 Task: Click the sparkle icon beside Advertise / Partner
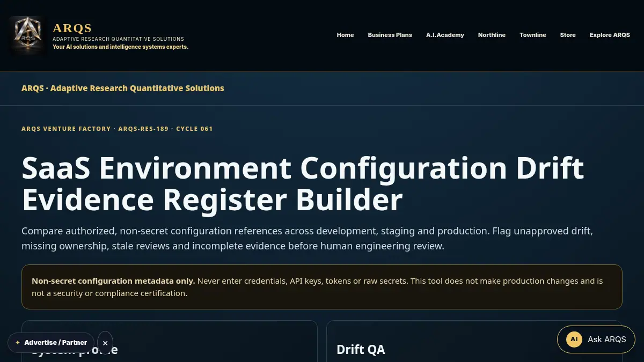(x=18, y=343)
